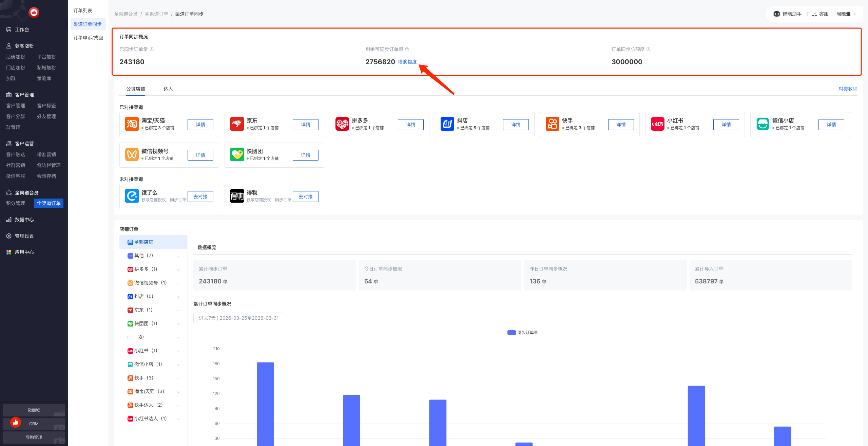Open the 过去7天 date range picker
This screenshot has width=868, height=446.
click(x=238, y=318)
